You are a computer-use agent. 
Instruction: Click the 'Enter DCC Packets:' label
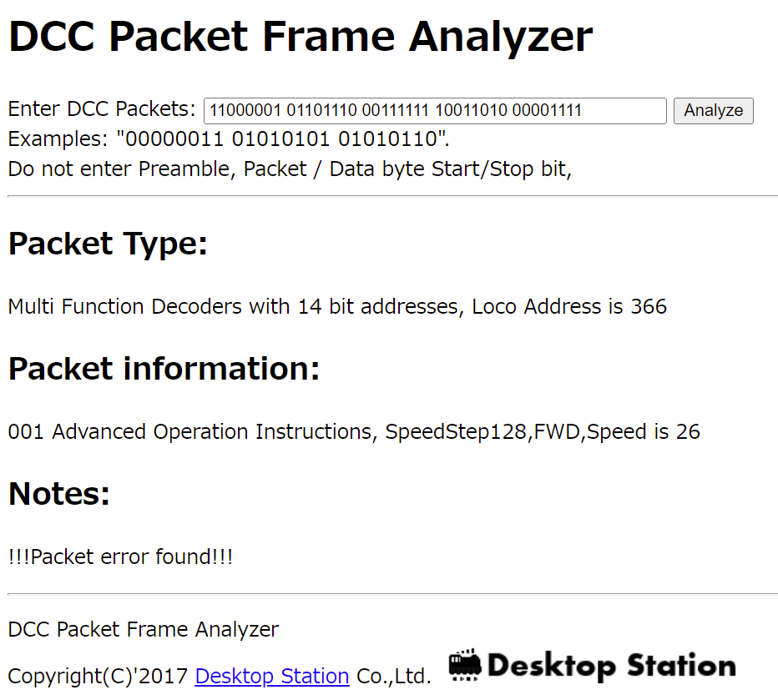102,109
